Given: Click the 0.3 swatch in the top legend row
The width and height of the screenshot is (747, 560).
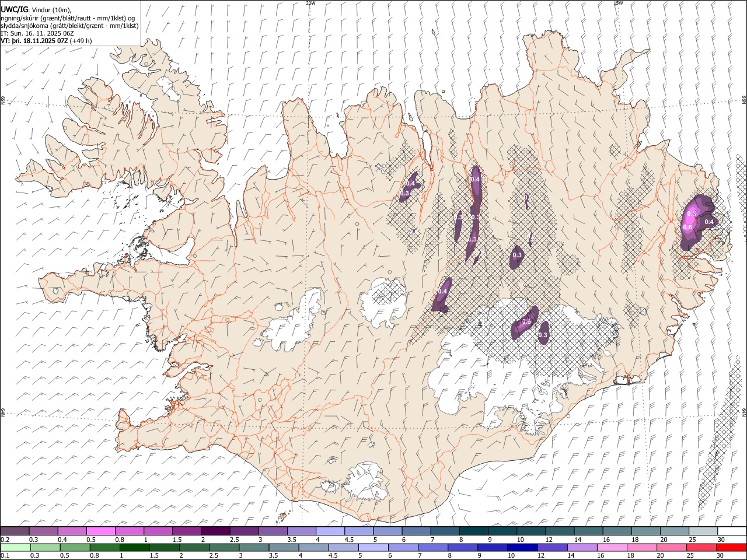Looking at the screenshot, I should pos(44,531).
